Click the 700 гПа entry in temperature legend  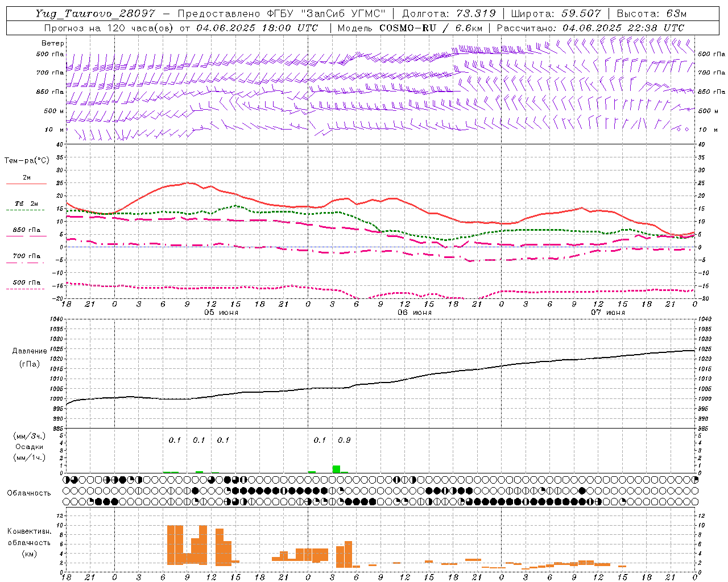point(26,256)
